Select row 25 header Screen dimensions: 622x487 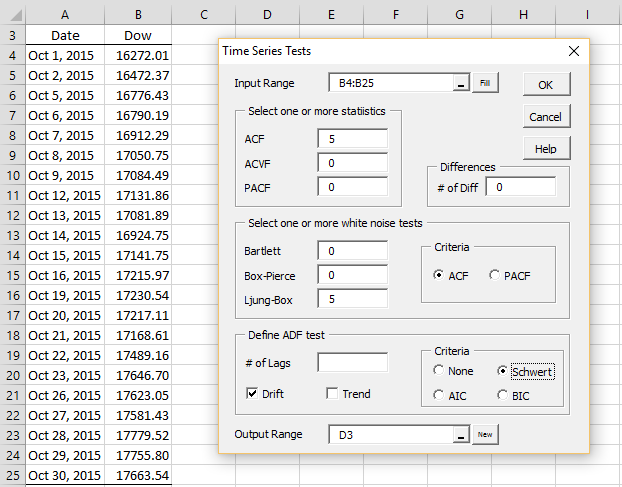pyautogui.click(x=13, y=475)
